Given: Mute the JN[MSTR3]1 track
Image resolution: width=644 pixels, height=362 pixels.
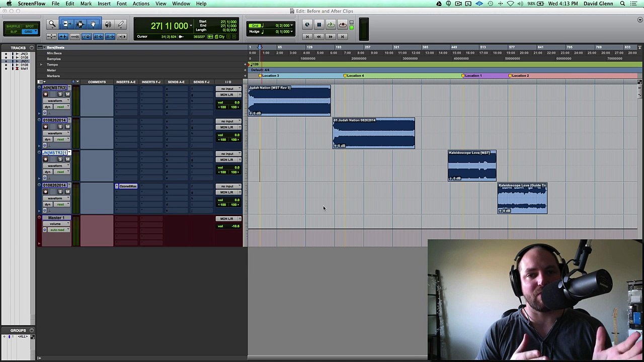Looking at the screenshot, I should (67, 159).
